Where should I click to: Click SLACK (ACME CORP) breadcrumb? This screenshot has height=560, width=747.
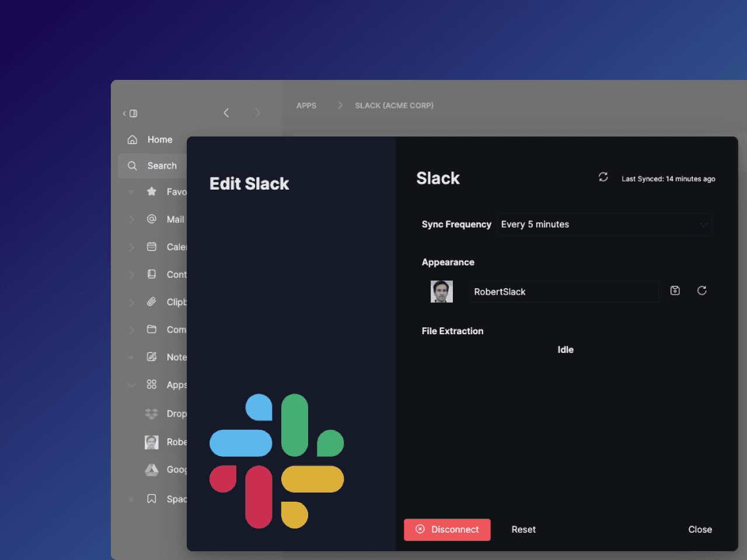tap(395, 106)
